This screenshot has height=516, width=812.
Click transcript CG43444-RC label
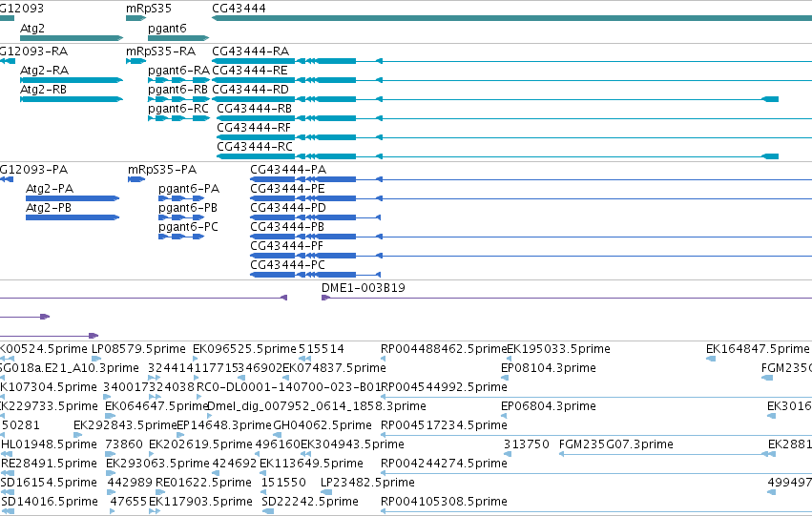click(x=255, y=147)
